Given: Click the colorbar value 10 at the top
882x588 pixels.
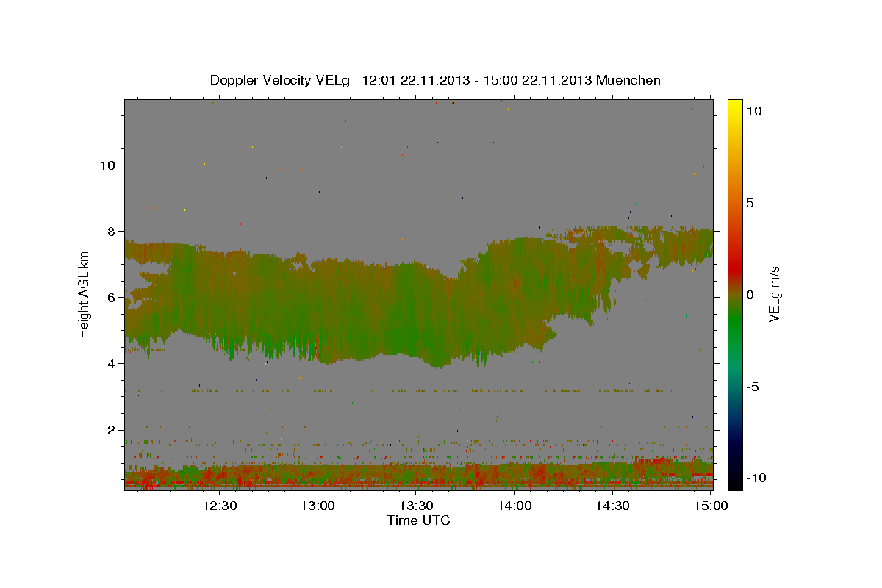Looking at the screenshot, I should 754,111.
